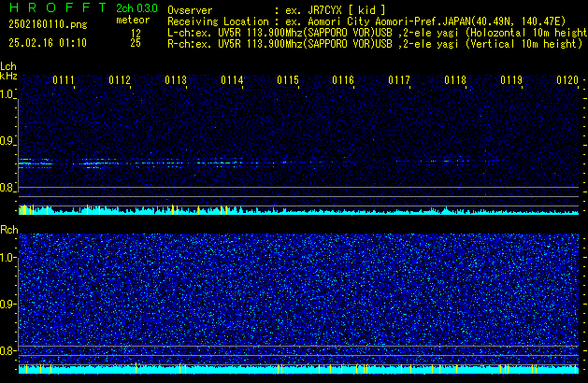588x383 pixels.
Task: Click the Lch 0.8 kHz axis label
Action: [x=7, y=188]
